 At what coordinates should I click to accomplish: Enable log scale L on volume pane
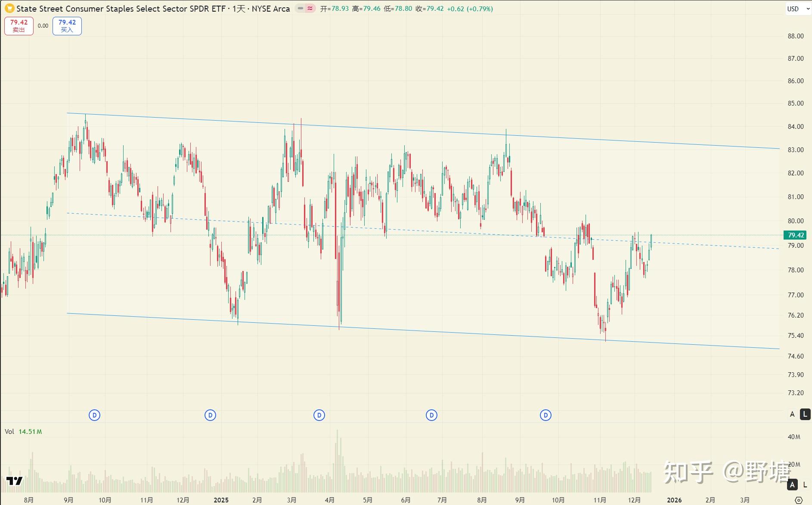click(x=805, y=485)
